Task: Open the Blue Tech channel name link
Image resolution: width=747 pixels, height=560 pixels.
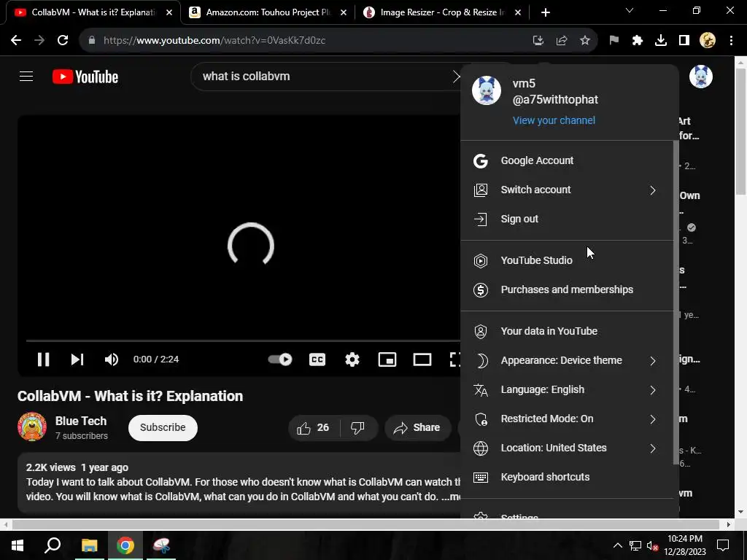Action: [80, 421]
